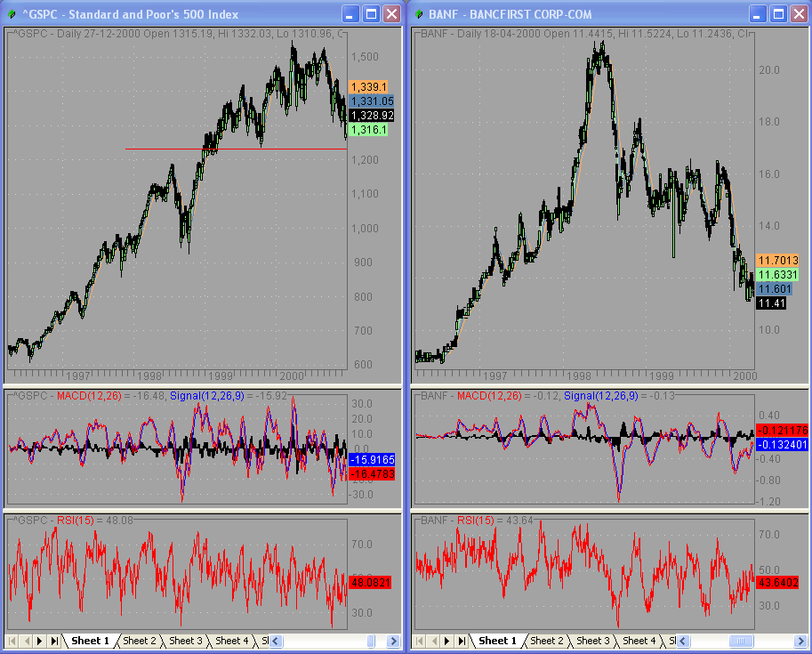Click the blue 11.601 price label

coord(775,288)
